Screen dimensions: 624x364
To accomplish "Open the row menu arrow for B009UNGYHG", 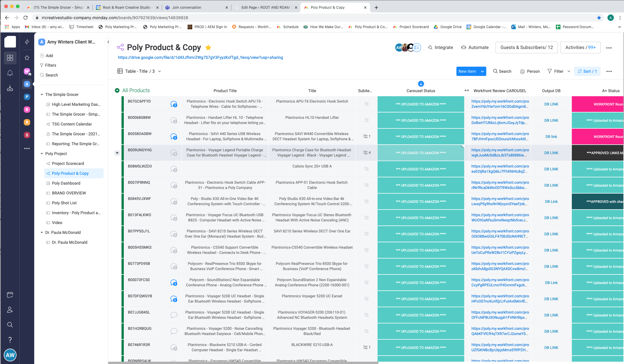I will (x=117, y=153).
